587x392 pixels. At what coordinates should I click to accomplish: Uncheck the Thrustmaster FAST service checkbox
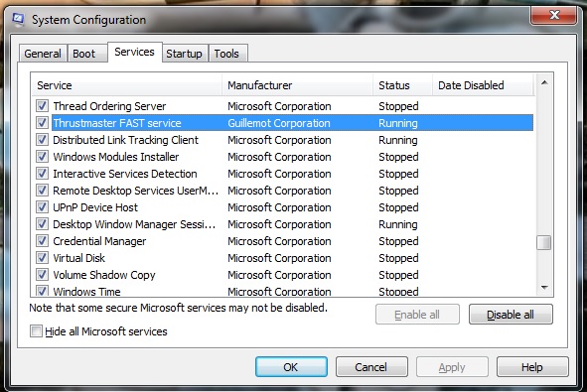click(x=42, y=123)
